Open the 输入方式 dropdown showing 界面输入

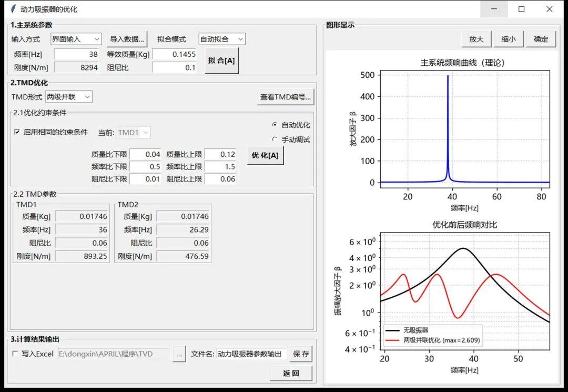[x=76, y=39]
